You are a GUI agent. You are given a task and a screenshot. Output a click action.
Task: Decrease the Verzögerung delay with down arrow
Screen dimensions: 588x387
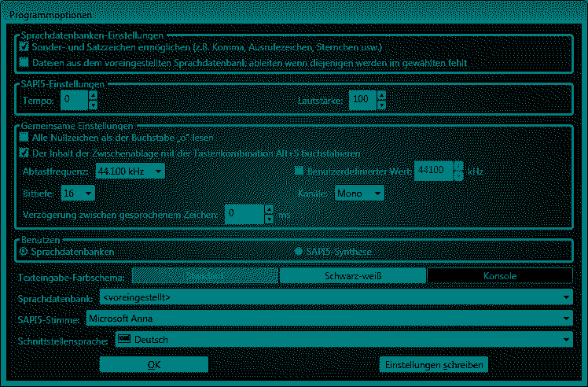269,219
